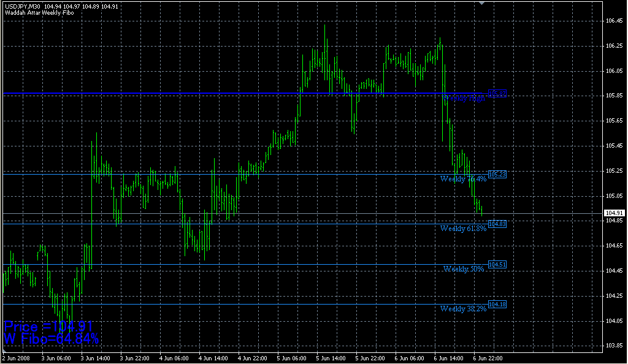Click the 'W Fibo=64.84%' text label
The width and height of the screenshot is (628, 364).
click(52, 339)
